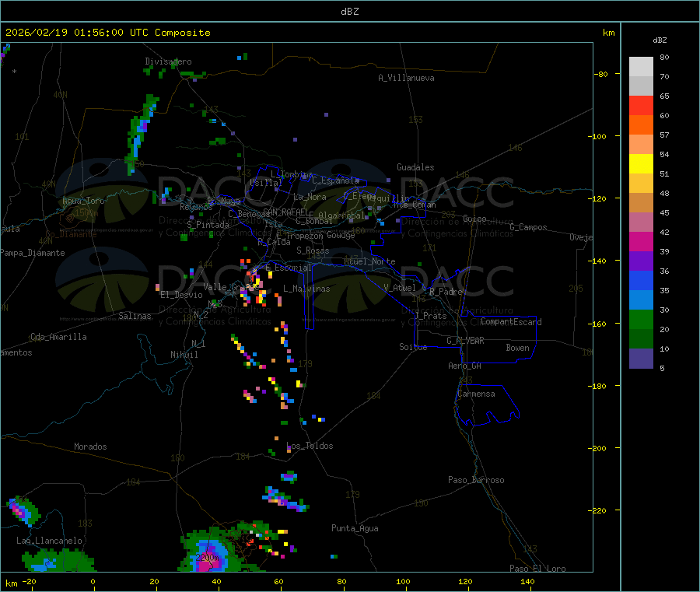Image resolution: width=700 pixels, height=592 pixels.
Task: Click the red 60–65 dBZ legend swatch
Action: pos(641,105)
